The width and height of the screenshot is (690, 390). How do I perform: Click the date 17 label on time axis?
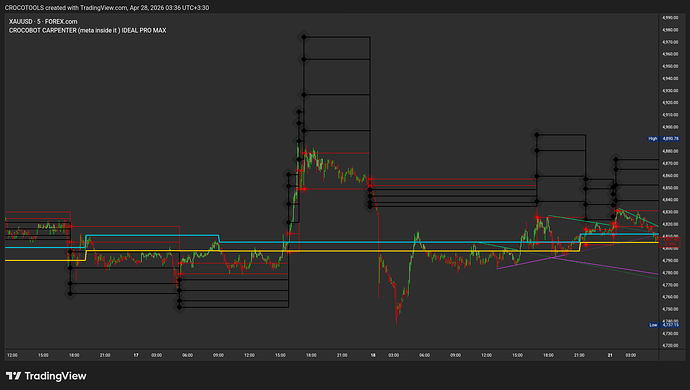point(136,355)
